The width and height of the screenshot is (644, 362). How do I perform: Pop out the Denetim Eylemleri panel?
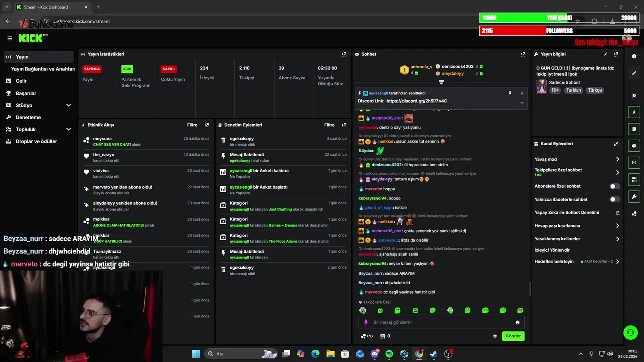coord(344,125)
